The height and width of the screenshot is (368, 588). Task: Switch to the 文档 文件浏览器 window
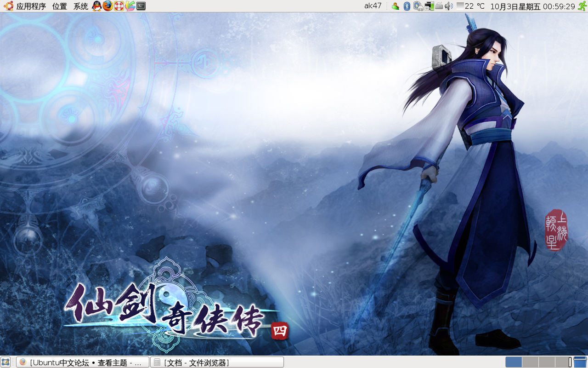tap(217, 362)
